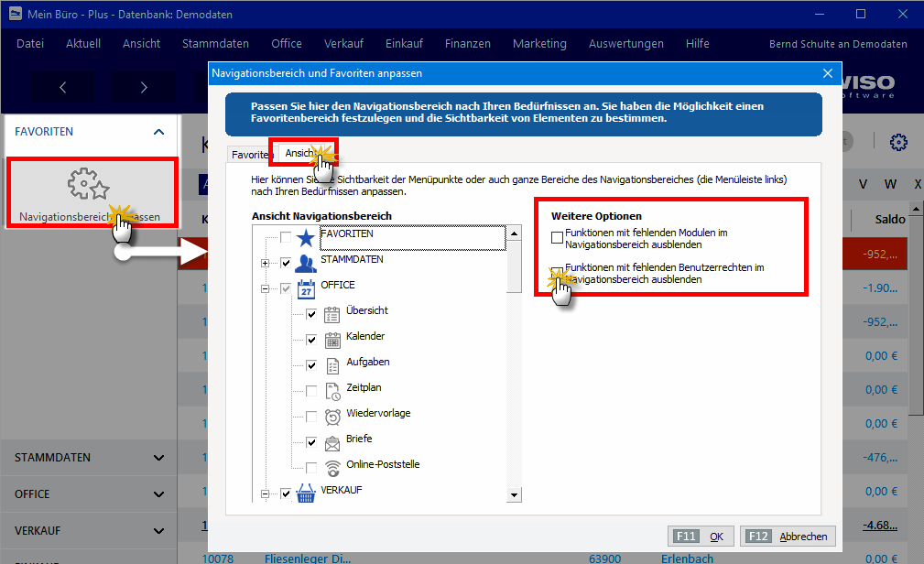Open the Stammdaten menu

(215, 44)
